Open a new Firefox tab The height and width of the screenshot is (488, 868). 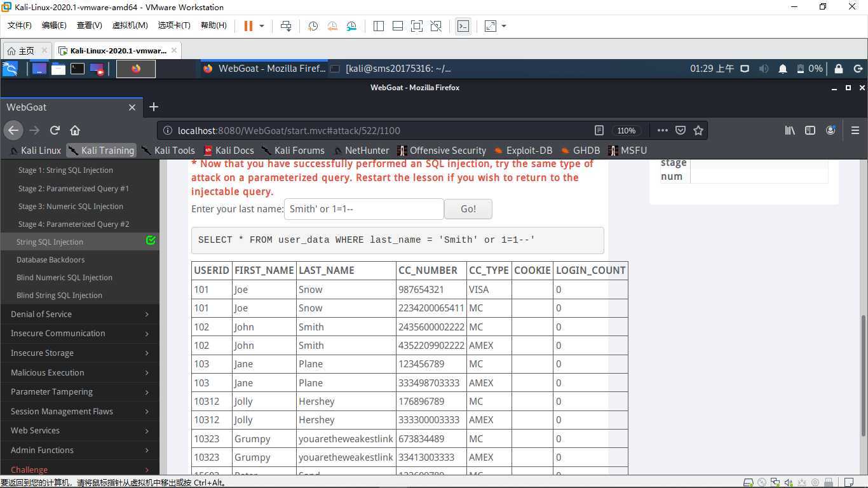coord(153,107)
